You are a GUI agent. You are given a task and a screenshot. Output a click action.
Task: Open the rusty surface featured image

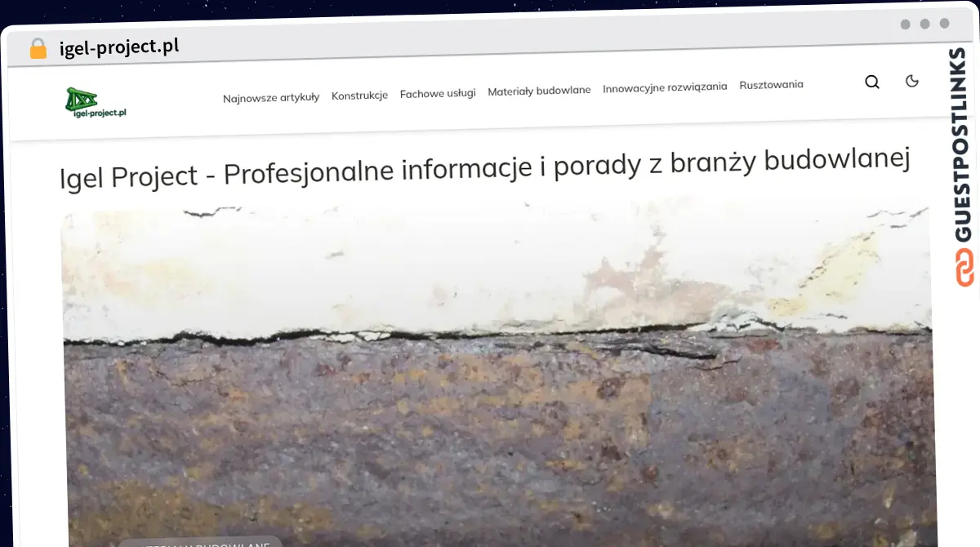point(498,371)
